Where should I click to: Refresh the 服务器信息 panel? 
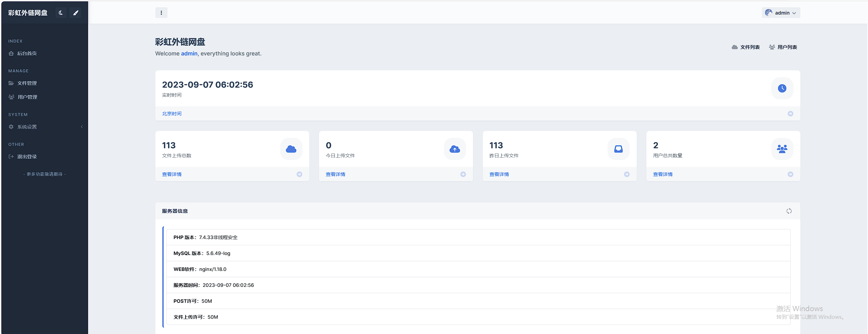(789, 211)
